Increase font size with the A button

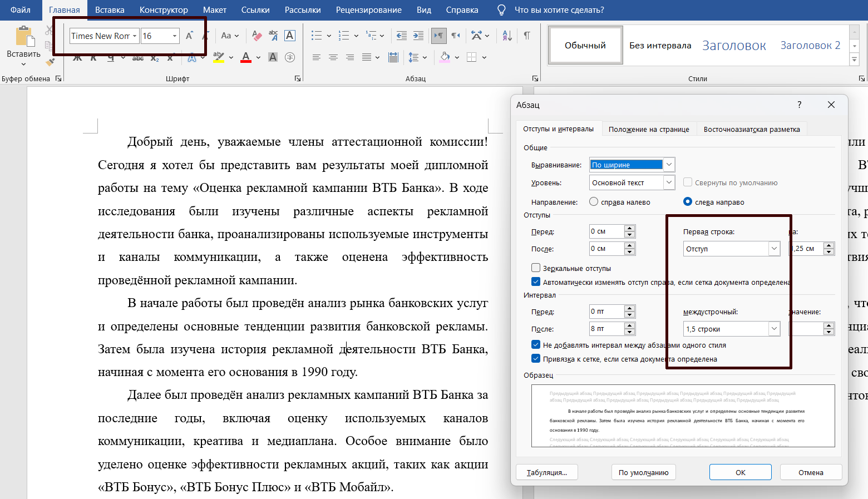189,36
